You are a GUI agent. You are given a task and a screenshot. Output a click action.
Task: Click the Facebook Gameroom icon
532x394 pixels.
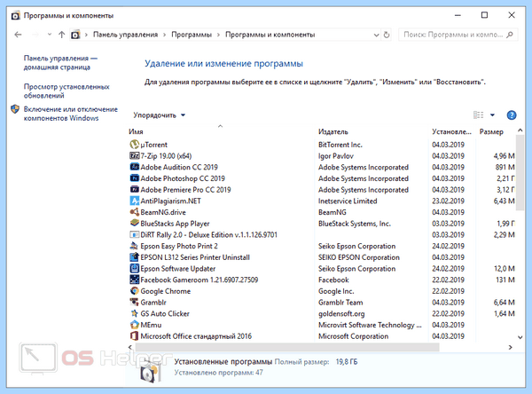point(135,280)
